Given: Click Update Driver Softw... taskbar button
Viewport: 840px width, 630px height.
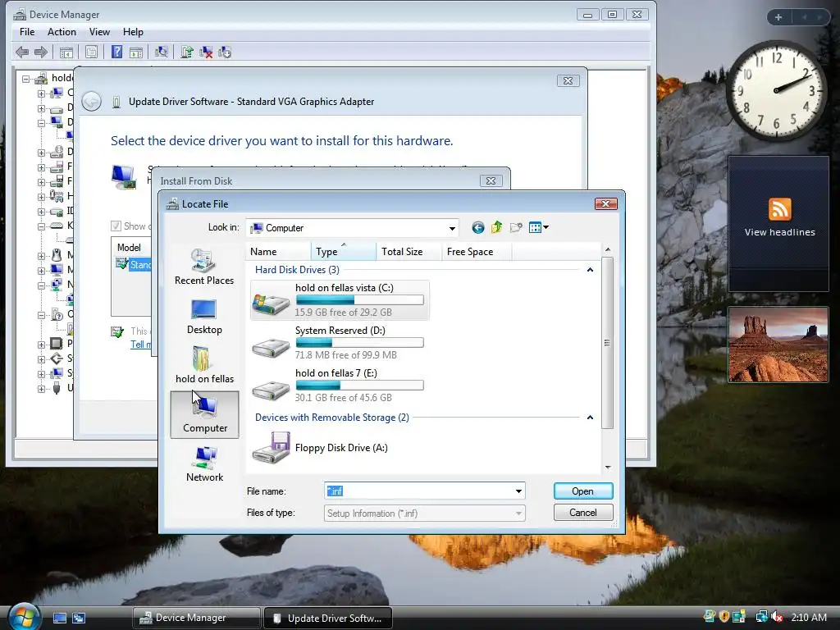Looking at the screenshot, I should (328, 619).
